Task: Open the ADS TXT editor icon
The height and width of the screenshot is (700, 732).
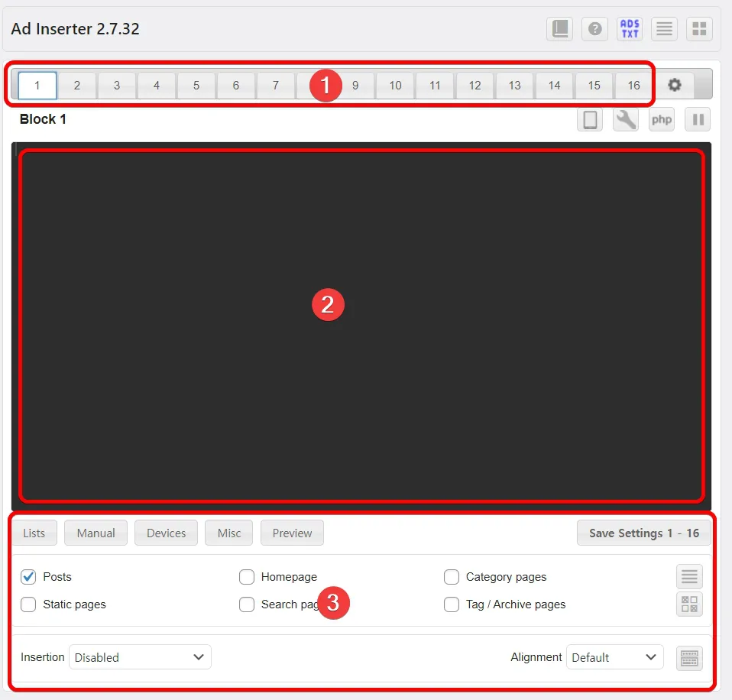Action: point(630,29)
